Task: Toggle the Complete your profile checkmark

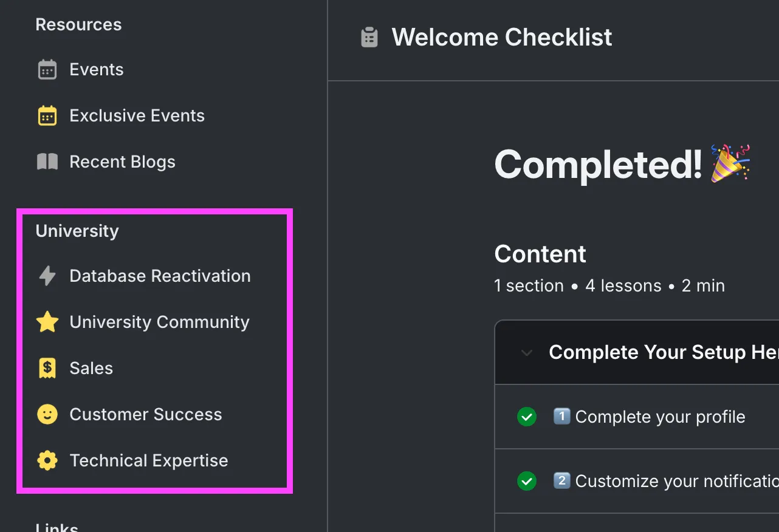Action: point(527,417)
